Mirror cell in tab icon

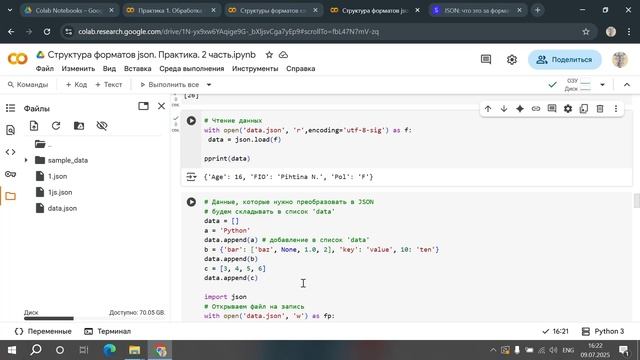tap(584, 109)
